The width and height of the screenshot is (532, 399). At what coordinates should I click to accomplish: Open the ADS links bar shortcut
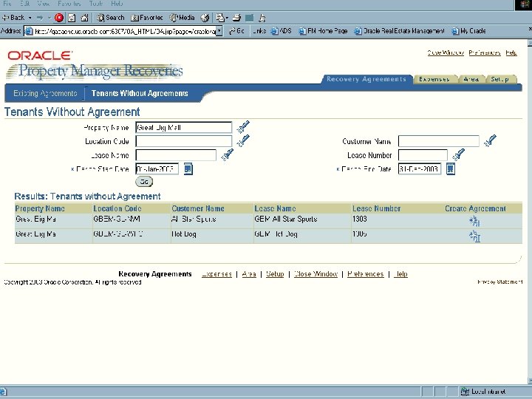pyautogui.click(x=282, y=31)
